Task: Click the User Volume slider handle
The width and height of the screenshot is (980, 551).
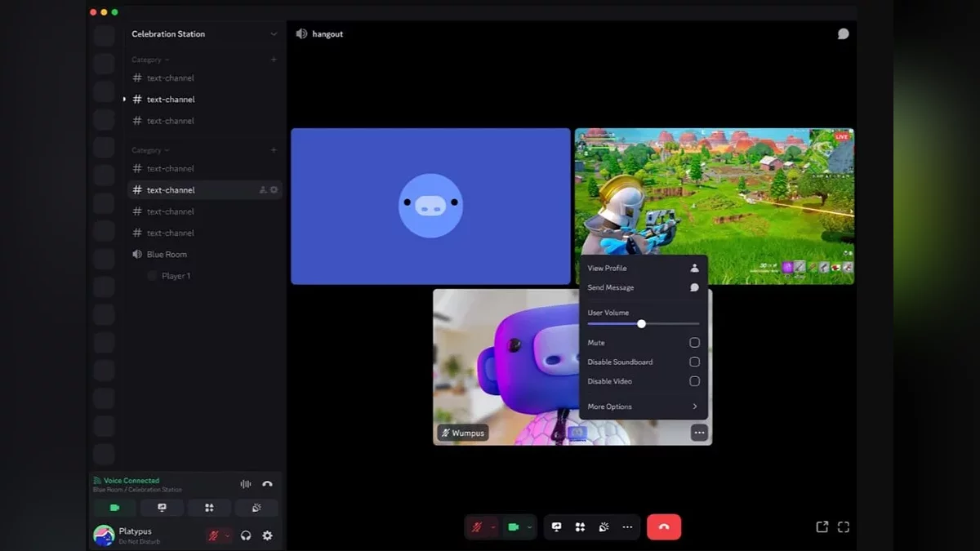Action: point(641,324)
